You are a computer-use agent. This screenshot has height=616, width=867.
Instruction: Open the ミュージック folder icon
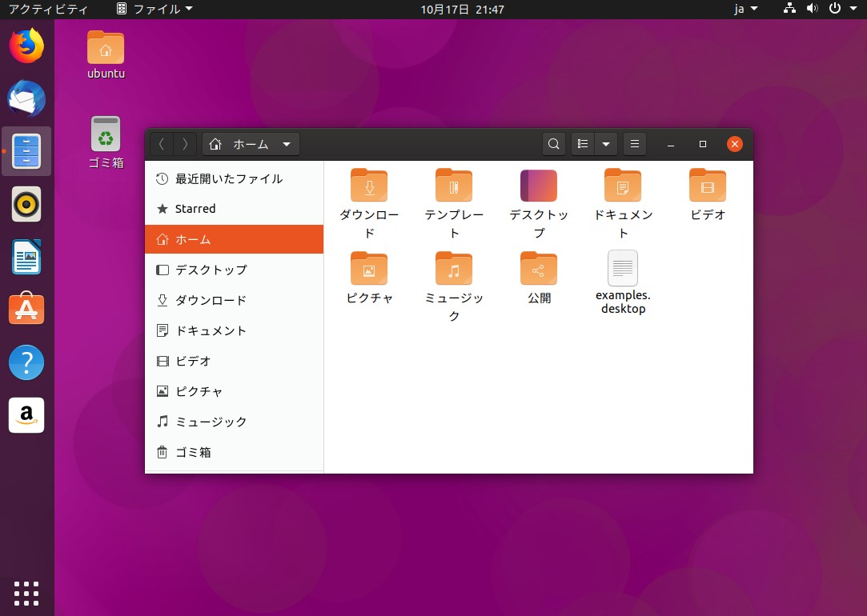click(454, 269)
